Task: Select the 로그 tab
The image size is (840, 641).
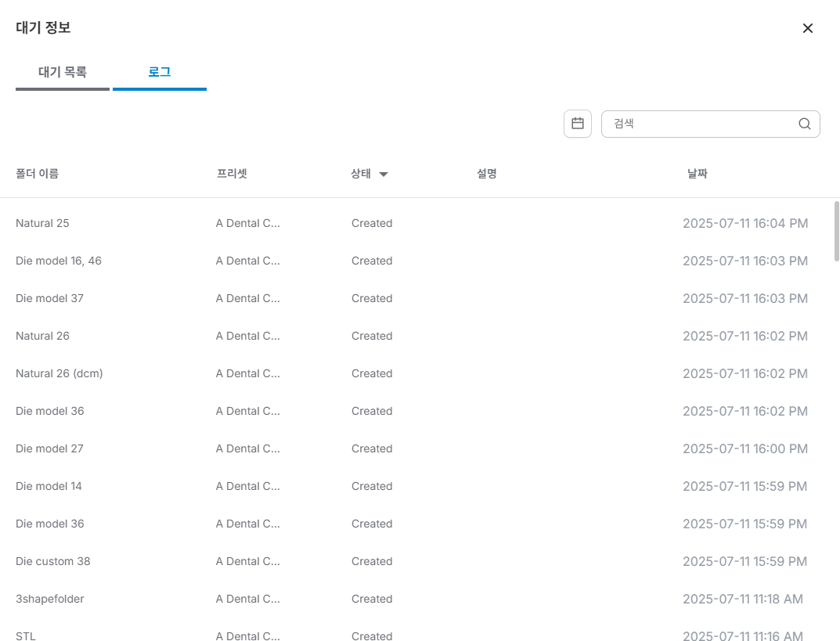Action: (x=160, y=73)
